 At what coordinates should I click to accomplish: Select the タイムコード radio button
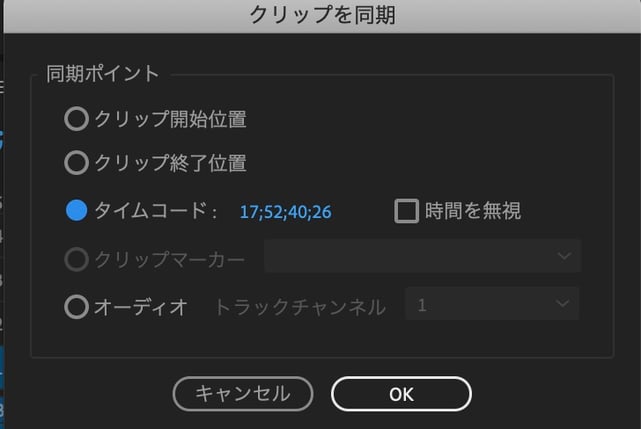pos(76,211)
